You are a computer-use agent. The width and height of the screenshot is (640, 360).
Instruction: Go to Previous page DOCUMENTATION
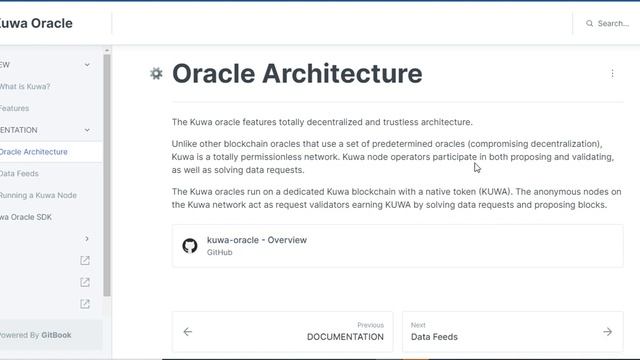[282, 331]
